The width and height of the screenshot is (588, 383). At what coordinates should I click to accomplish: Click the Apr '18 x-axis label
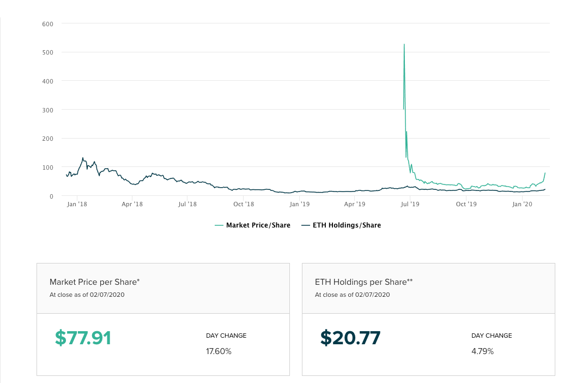[x=132, y=204]
